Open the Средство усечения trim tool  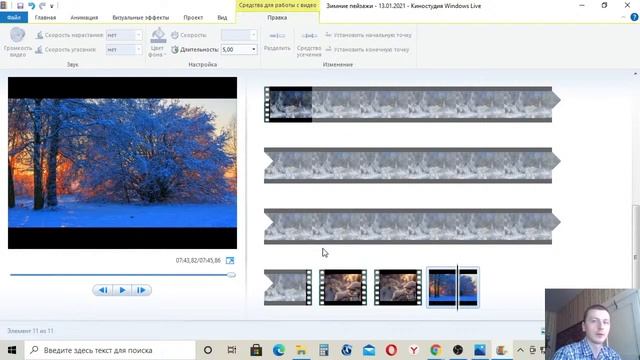(309, 44)
